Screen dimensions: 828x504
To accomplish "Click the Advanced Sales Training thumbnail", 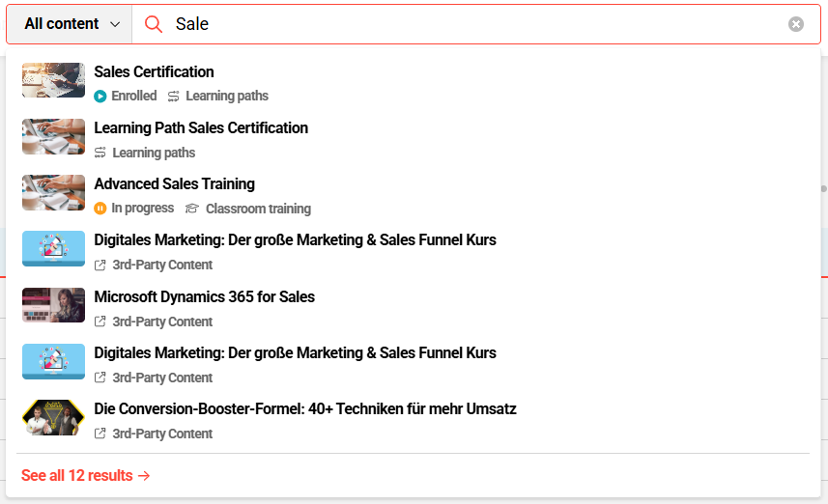I will [x=53, y=193].
